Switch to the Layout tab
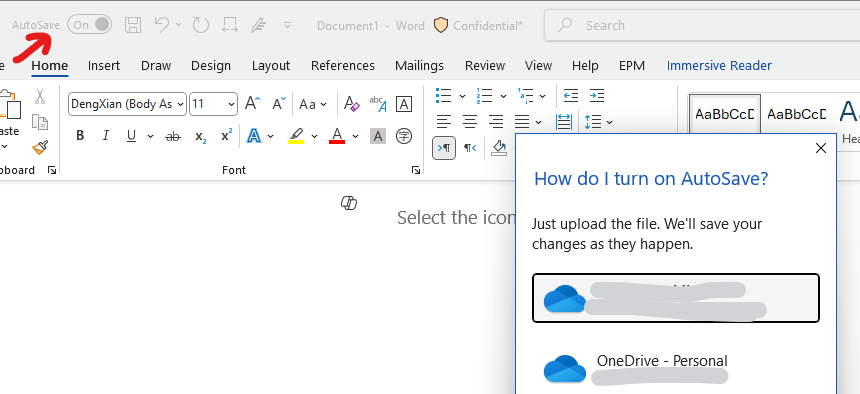Screen dimensions: 860x394 (271, 66)
